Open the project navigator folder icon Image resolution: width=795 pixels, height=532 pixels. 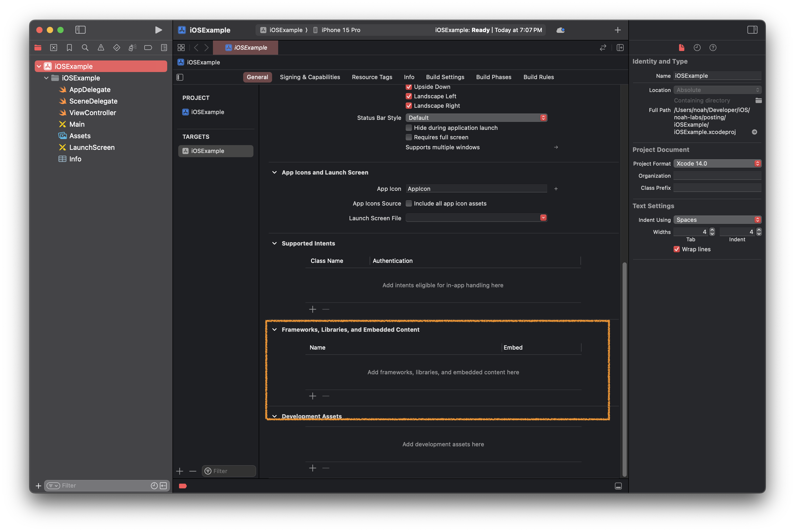(38, 48)
